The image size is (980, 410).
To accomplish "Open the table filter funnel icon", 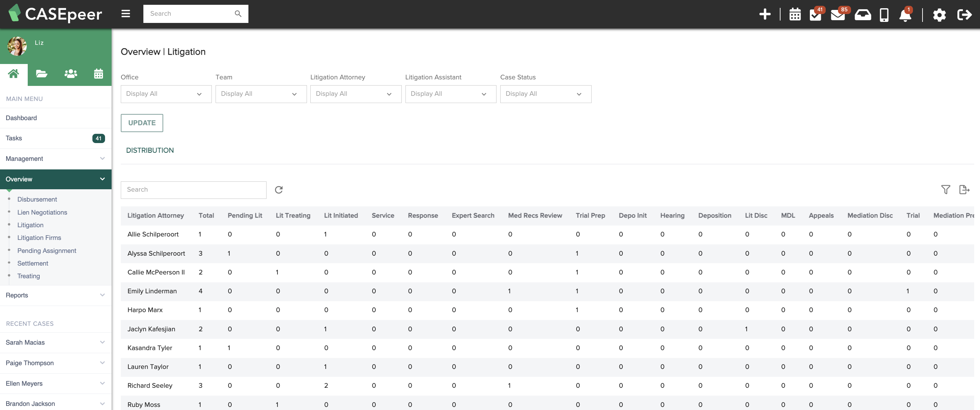I will (x=945, y=189).
